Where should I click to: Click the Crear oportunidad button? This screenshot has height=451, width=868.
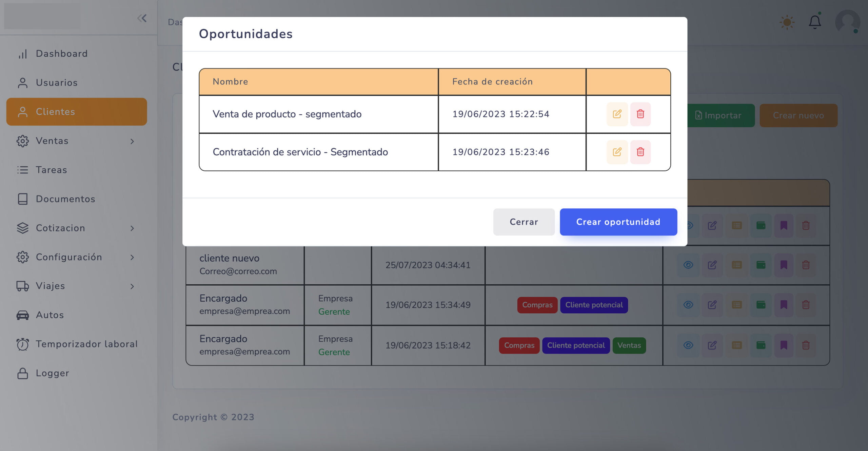pos(618,222)
